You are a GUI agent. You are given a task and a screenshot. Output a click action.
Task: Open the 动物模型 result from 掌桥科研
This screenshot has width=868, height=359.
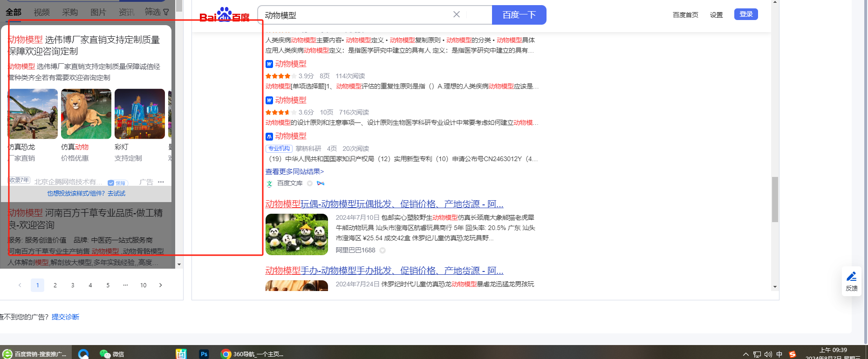pos(291,136)
